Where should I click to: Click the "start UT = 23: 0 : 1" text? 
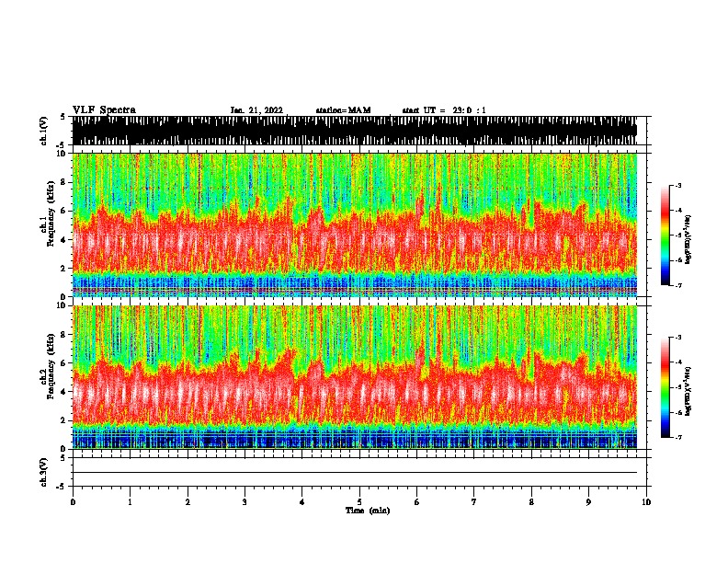click(x=444, y=110)
